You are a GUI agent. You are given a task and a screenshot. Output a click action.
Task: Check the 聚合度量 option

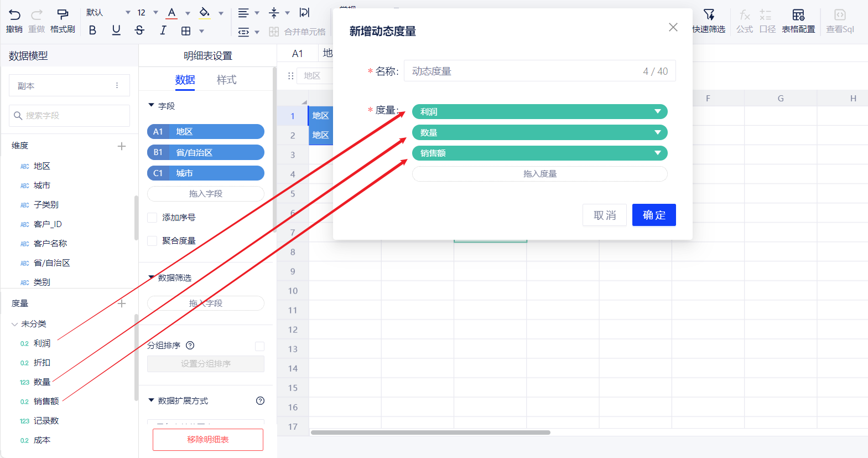[152, 241]
